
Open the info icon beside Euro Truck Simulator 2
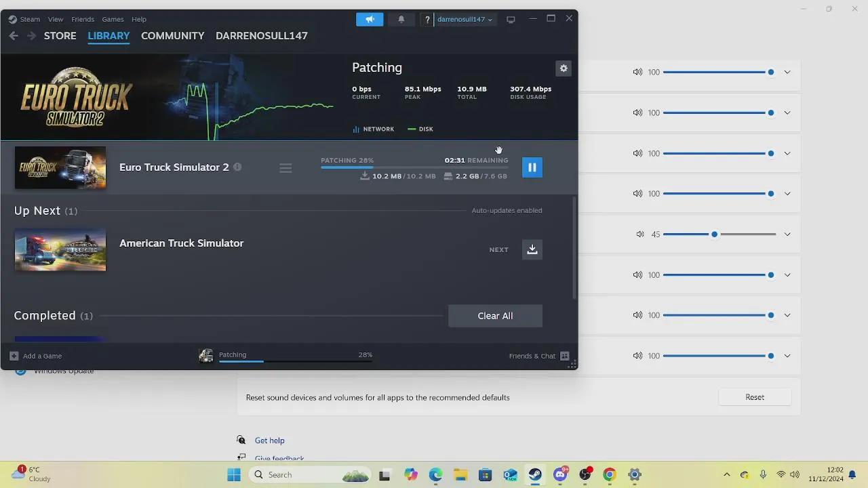pos(237,167)
